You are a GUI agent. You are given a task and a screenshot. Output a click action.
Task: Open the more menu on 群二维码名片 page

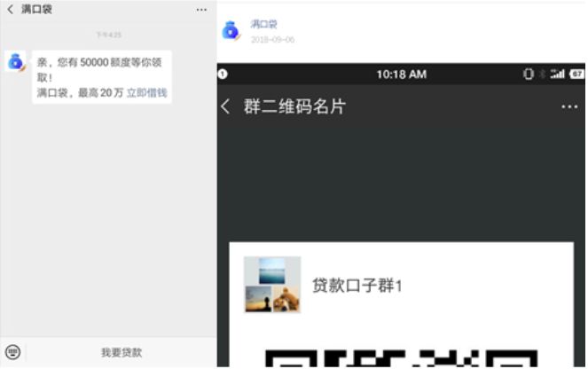tap(568, 106)
